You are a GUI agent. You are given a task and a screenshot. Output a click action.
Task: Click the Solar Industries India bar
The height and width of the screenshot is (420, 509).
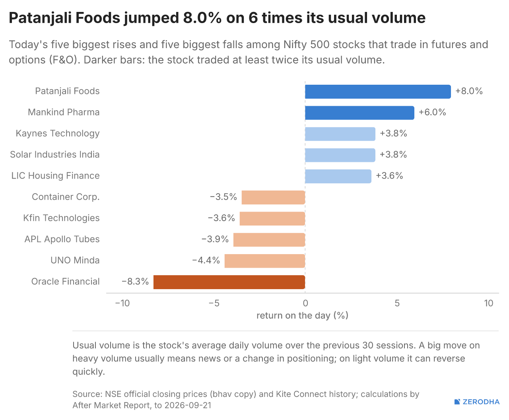(x=340, y=155)
